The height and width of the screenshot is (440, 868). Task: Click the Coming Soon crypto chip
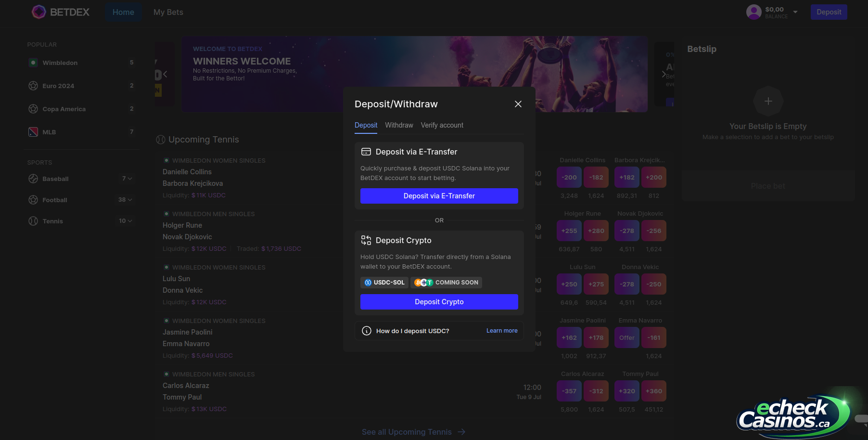point(447,283)
